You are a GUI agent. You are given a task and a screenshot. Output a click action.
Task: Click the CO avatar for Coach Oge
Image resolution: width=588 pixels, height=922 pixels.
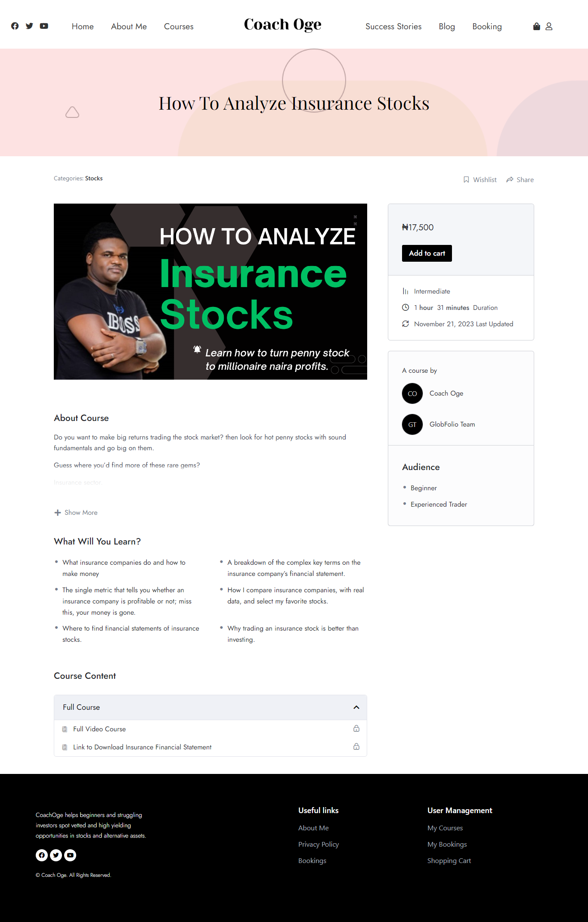412,393
